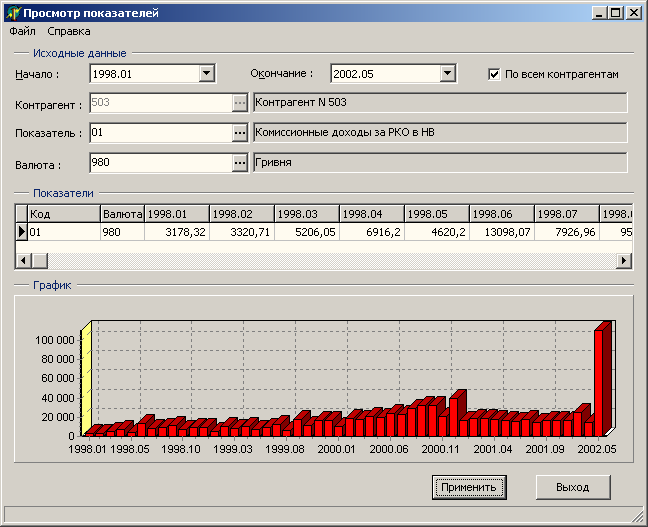Click the Контрагент N 503 description field
Screen dimensions: 648x527
pos(440,103)
